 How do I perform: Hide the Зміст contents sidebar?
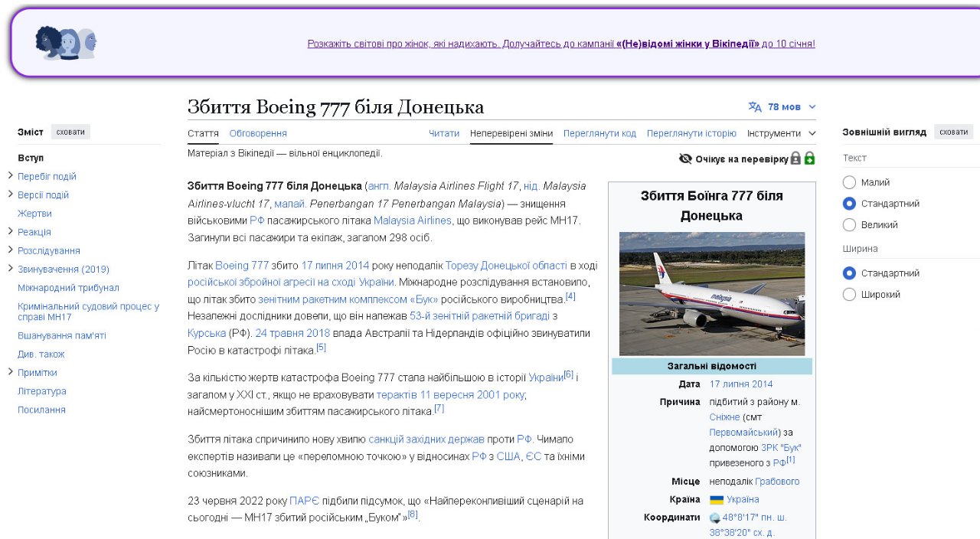[70, 132]
